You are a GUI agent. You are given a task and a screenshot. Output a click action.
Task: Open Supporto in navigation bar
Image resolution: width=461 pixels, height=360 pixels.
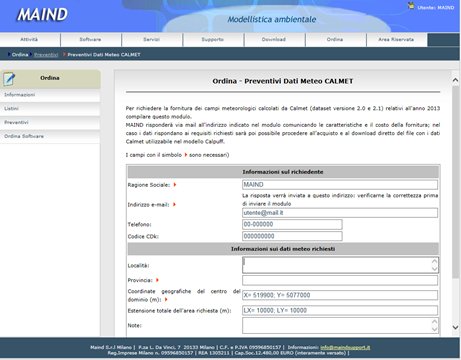(213, 40)
